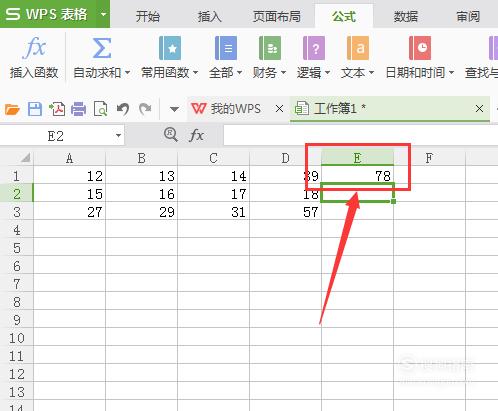498x411 pixels.
Task: Click in the formula bar input
Action: [361, 136]
